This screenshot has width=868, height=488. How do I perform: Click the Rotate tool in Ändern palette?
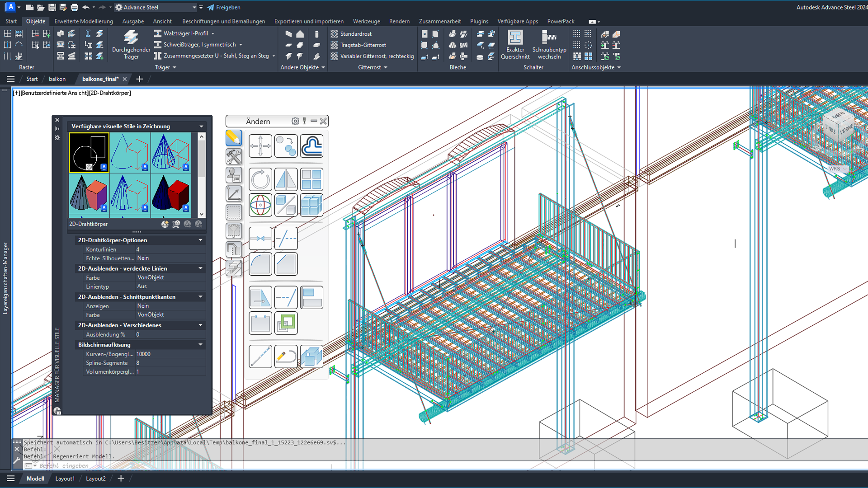[260, 179]
